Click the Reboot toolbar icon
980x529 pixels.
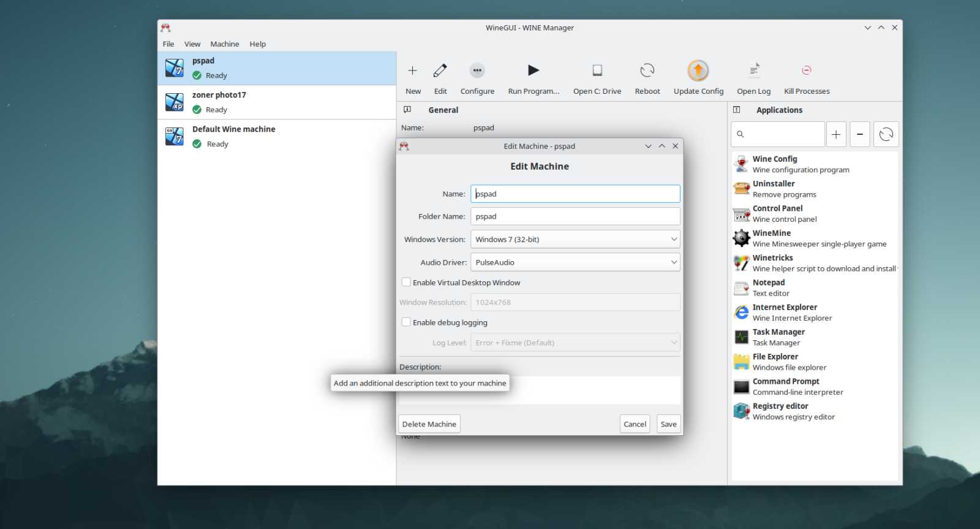647,70
